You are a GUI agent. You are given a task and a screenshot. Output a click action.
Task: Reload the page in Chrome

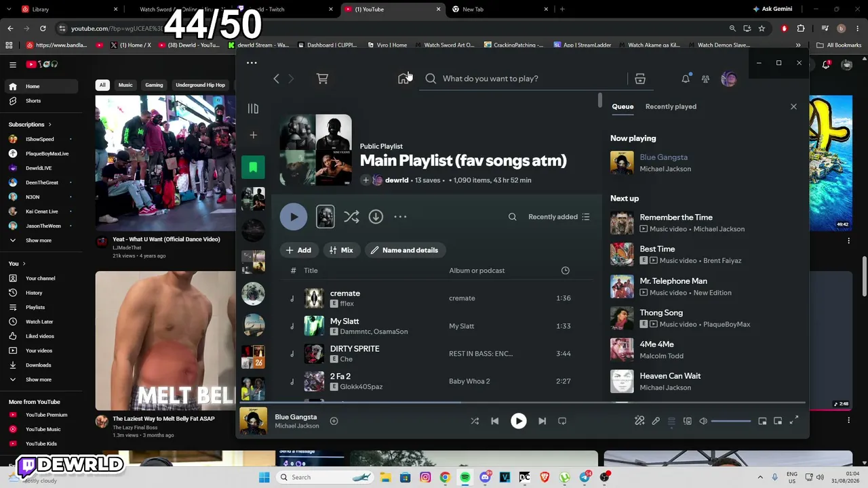tap(43, 28)
